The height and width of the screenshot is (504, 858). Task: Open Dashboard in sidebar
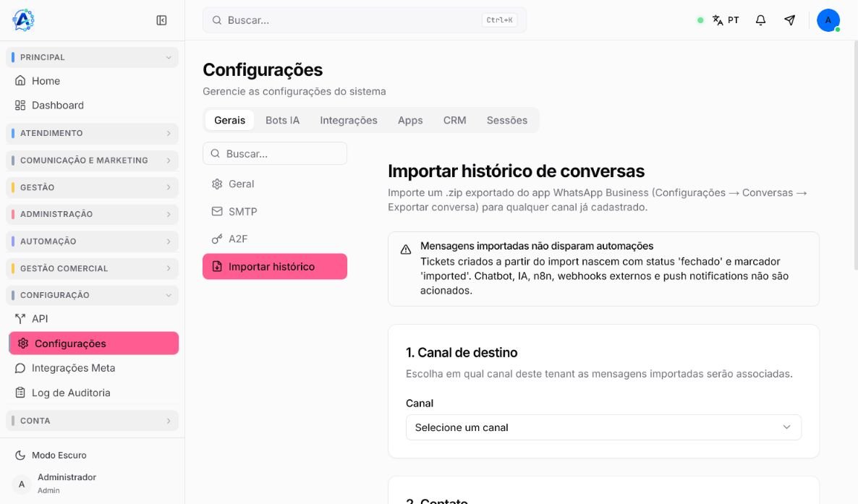(x=92, y=105)
